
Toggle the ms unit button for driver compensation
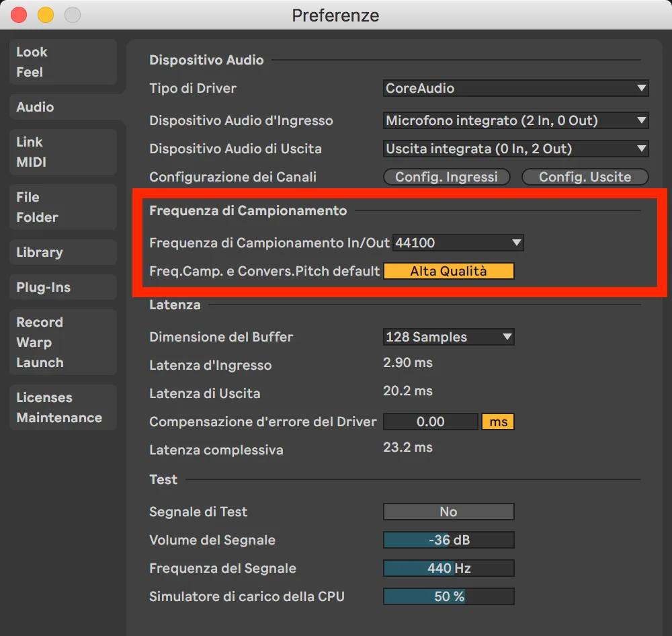498,422
